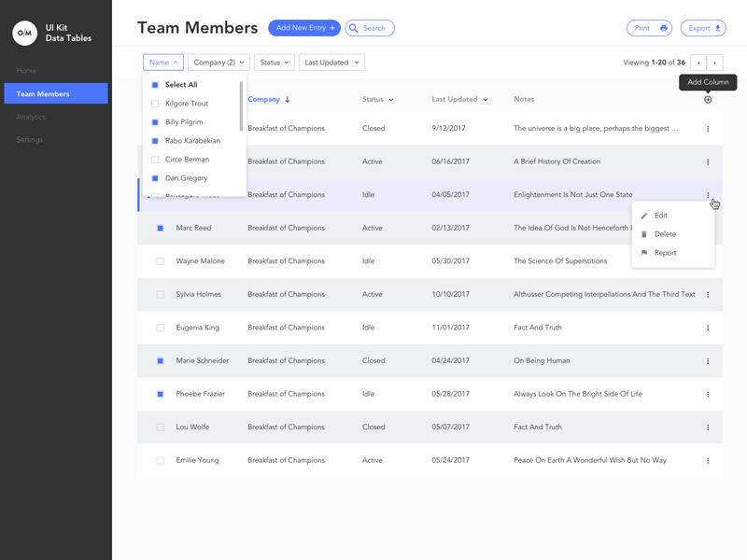The height and width of the screenshot is (560, 747).
Task: Open row menu for Eugenia King
Action: click(x=708, y=329)
